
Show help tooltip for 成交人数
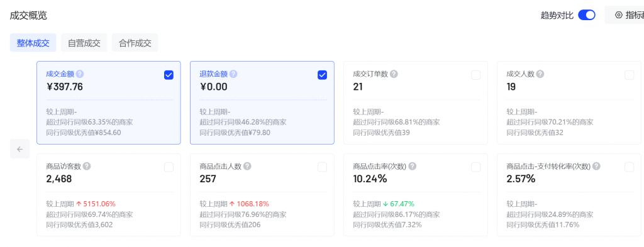coord(540,74)
